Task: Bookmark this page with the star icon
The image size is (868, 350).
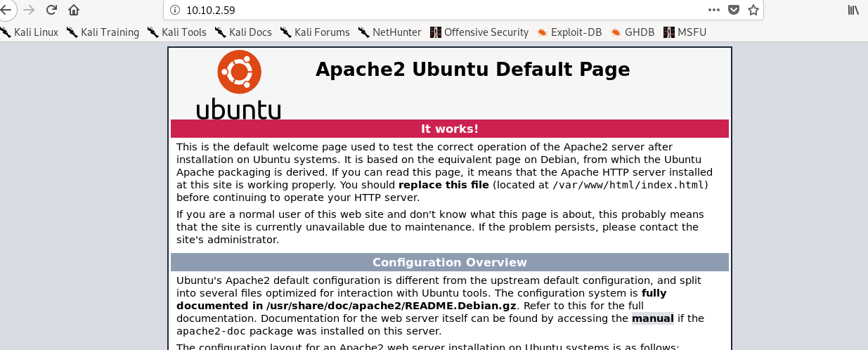Action: click(753, 11)
